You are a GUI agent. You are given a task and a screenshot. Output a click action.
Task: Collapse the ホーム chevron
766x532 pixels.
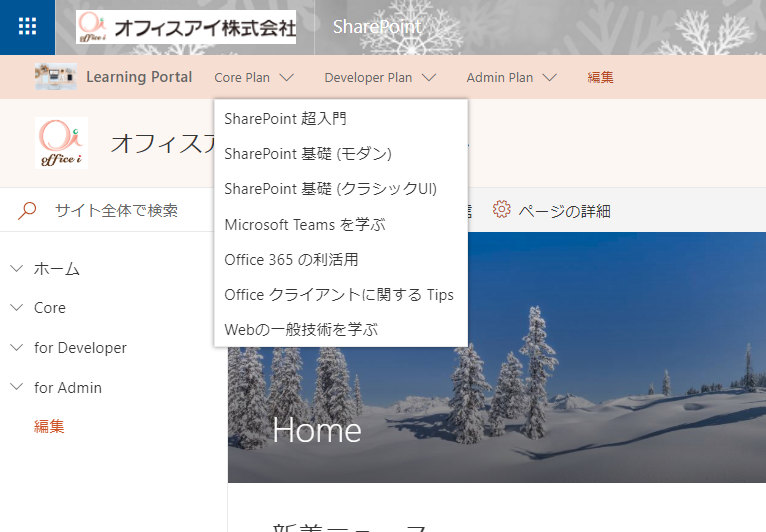[17, 268]
